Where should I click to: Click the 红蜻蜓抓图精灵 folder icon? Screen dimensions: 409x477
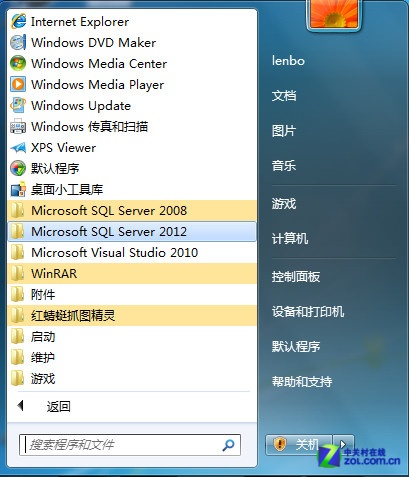point(17,315)
